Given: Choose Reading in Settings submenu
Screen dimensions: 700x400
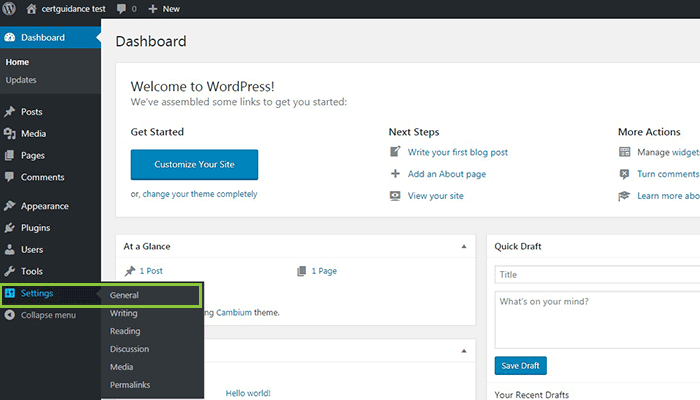Looking at the screenshot, I should coord(125,331).
